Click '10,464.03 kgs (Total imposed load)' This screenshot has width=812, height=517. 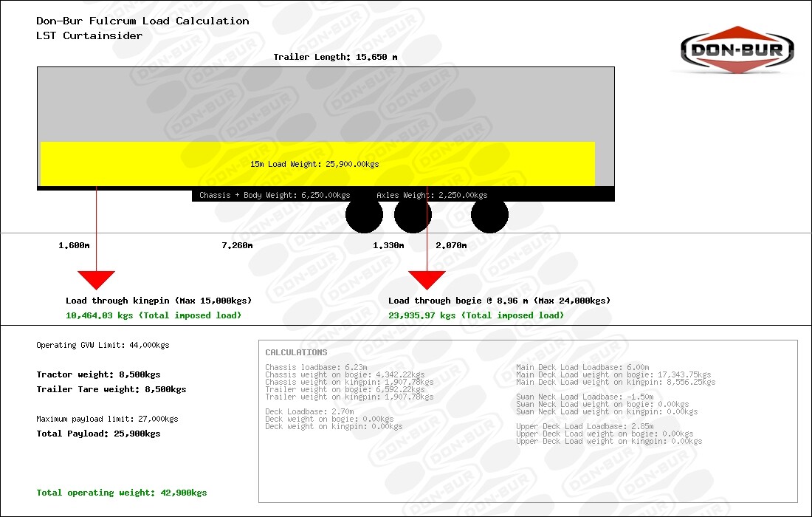[x=154, y=315]
